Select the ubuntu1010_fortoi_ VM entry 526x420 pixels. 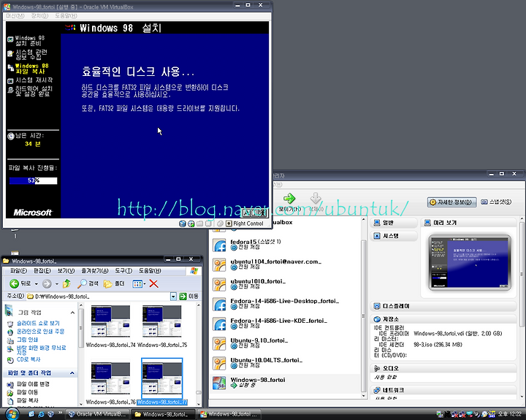(286, 284)
